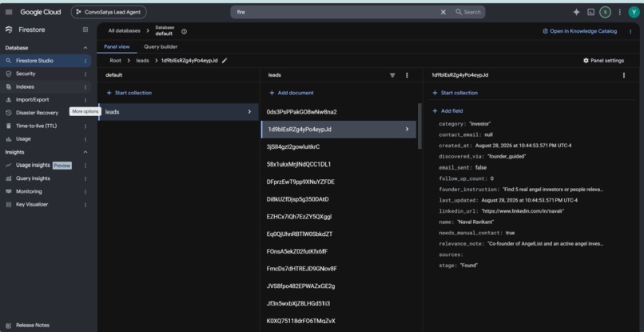
Task: Click Root in the document path
Action: (115, 61)
